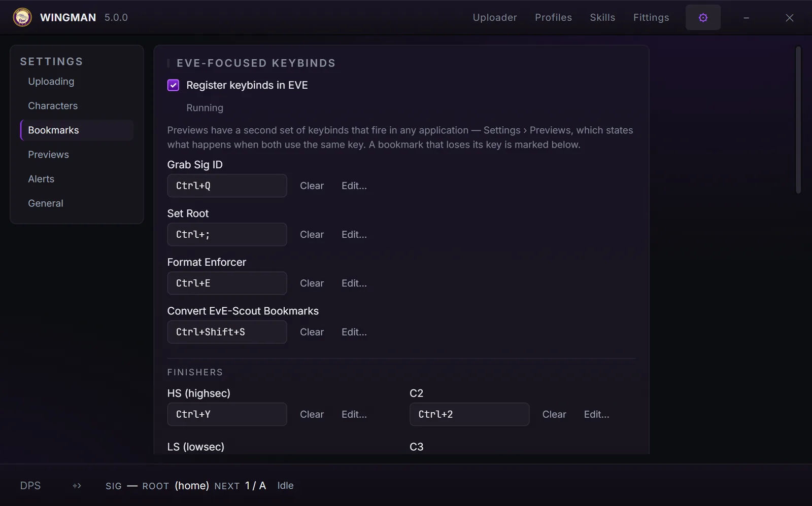The width and height of the screenshot is (812, 506).
Task: Open Alerts settings section
Action: pos(77,179)
